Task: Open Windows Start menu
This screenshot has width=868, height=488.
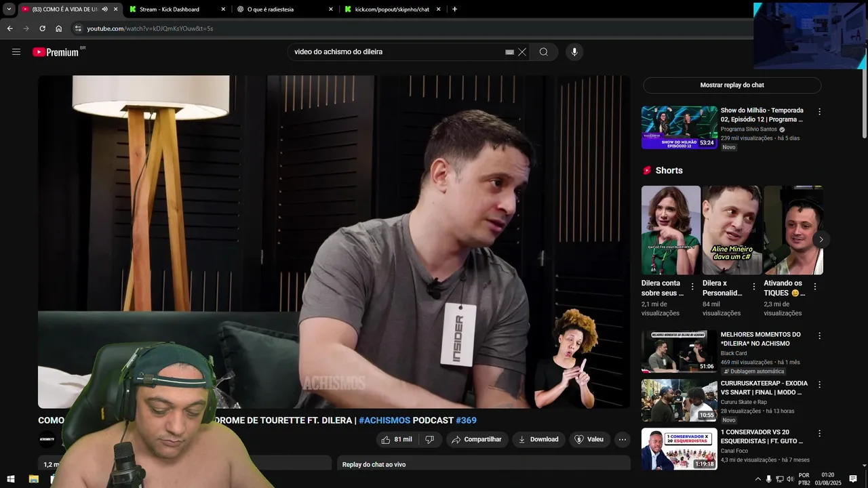Action: click(x=11, y=479)
